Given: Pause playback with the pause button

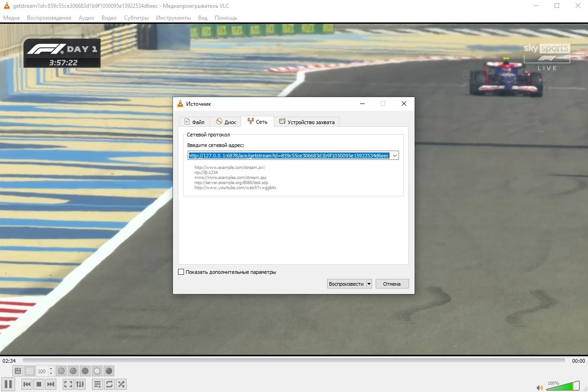Looking at the screenshot, I should 8,384.
